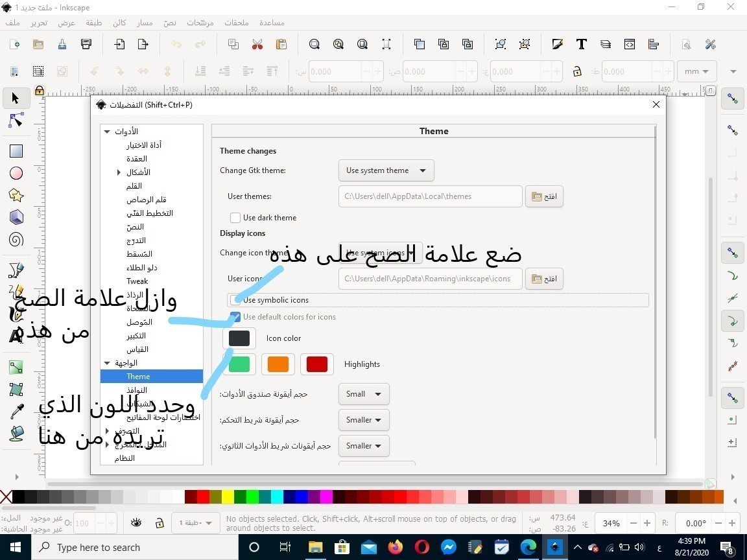Image resolution: width=747 pixels, height=560 pixels.
Task: Click the red scissors Cut icon
Action: [257, 44]
